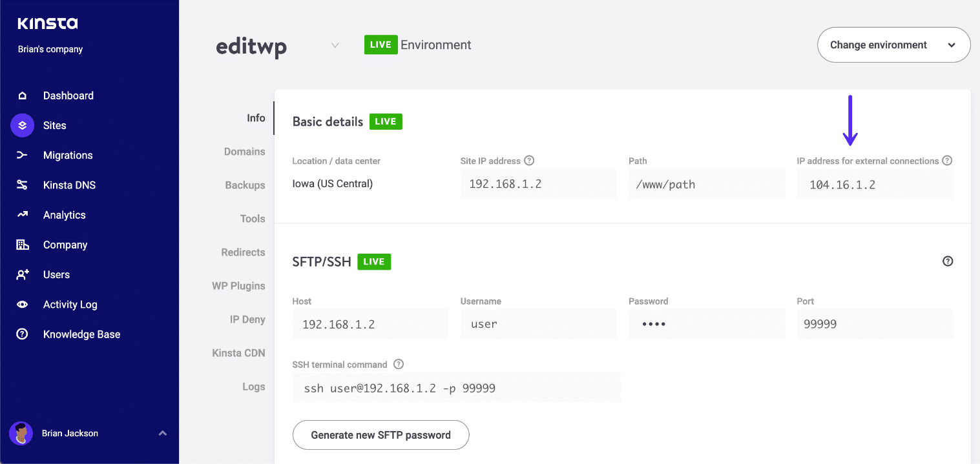Viewport: 980px width, 464px height.
Task: Click the external connections IP 104.16.1.2 field
Action: click(875, 184)
